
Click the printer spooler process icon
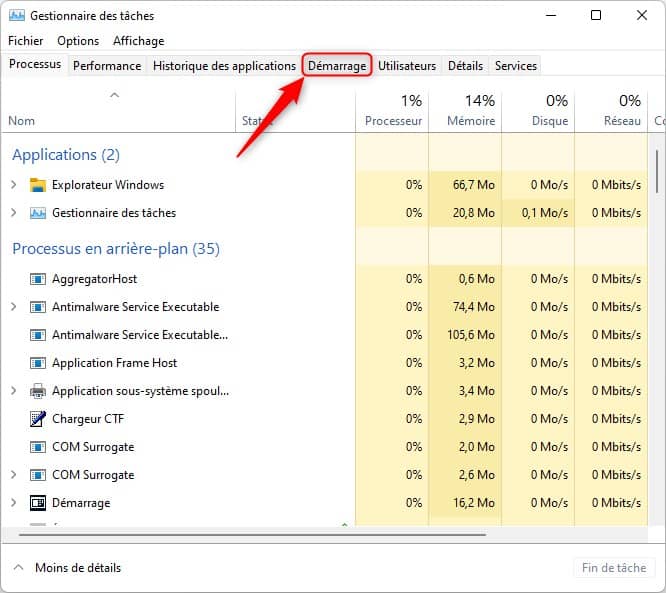point(38,391)
